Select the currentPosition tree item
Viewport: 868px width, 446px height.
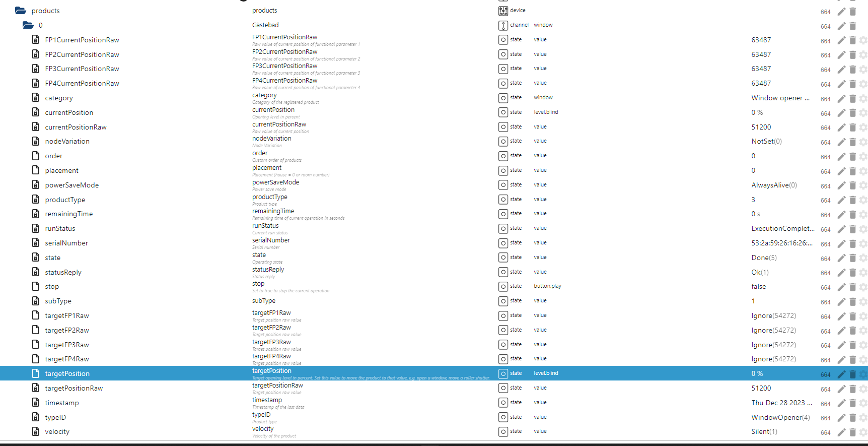pyautogui.click(x=69, y=112)
